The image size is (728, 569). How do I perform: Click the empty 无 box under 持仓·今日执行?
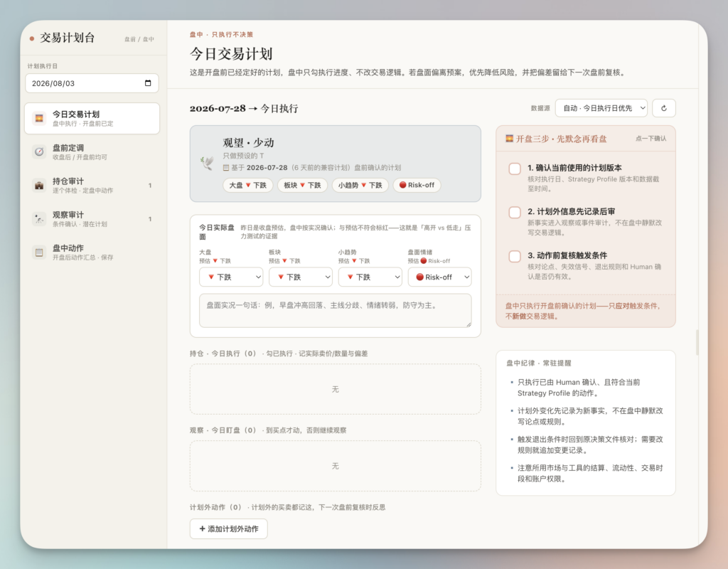click(336, 389)
